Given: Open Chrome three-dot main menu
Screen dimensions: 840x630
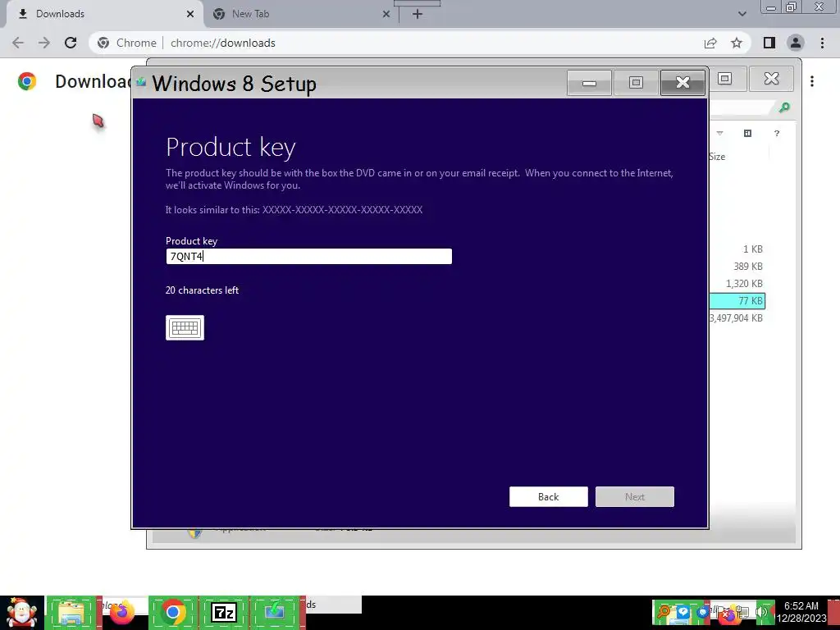Looking at the screenshot, I should tap(822, 43).
